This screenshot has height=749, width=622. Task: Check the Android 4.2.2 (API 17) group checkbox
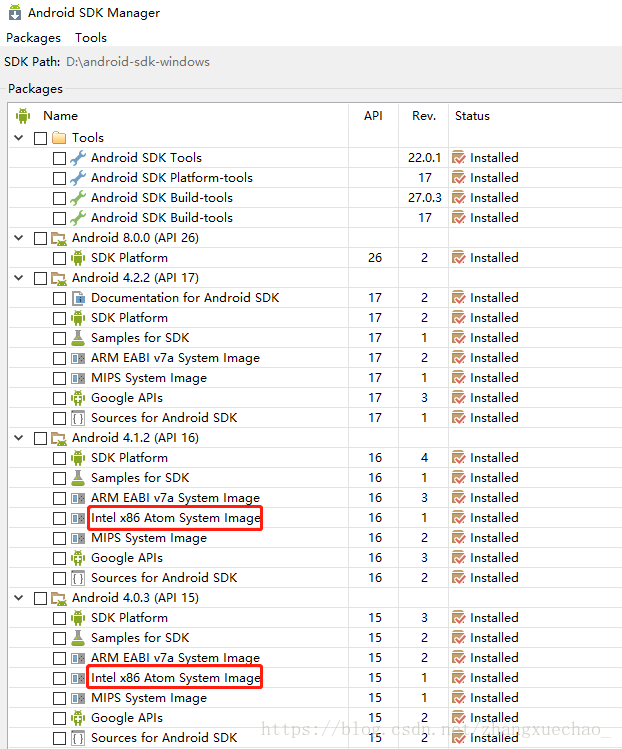(x=41, y=278)
